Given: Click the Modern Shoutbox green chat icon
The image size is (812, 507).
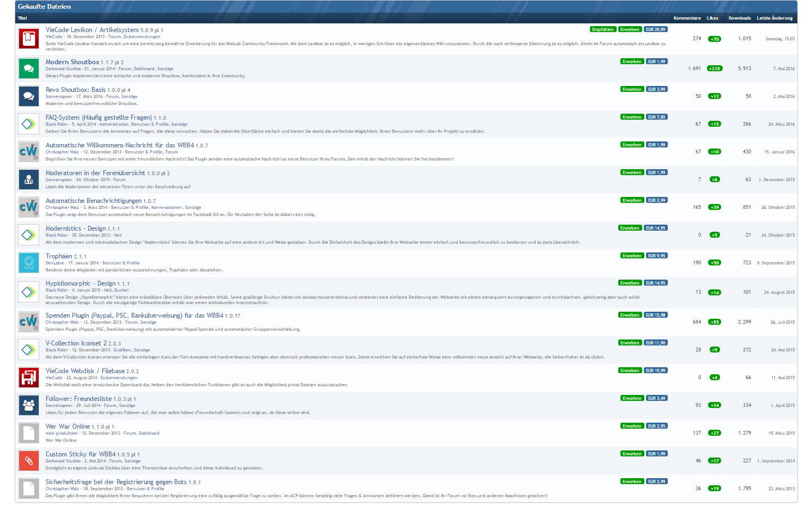Looking at the screenshot, I should point(29,69).
